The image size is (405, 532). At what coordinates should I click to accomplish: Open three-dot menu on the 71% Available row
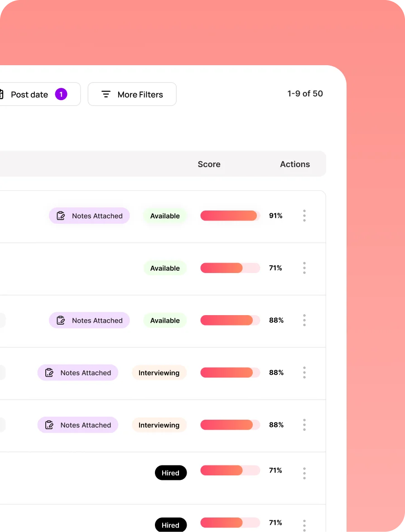click(304, 268)
